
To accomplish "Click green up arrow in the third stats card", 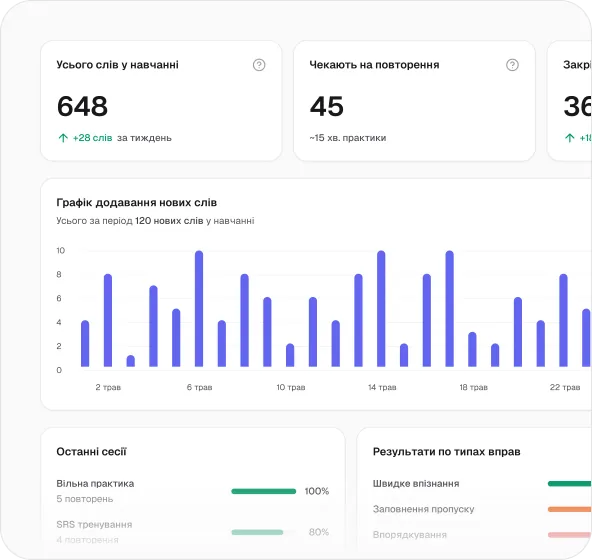I will pyautogui.click(x=569, y=138).
